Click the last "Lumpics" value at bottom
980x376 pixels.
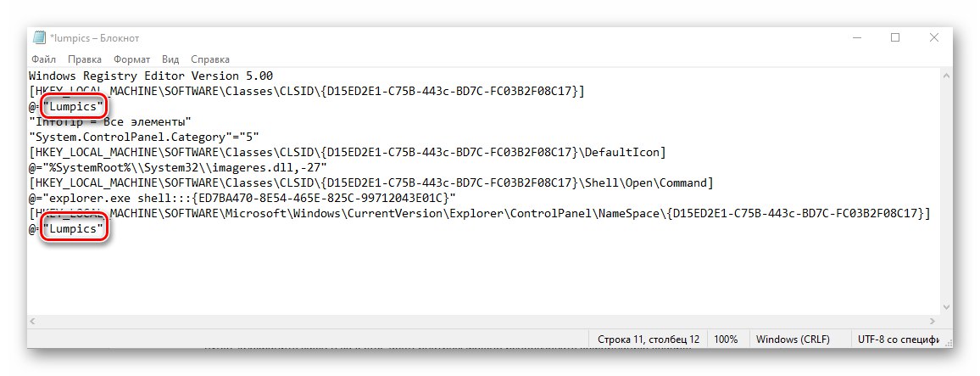point(75,229)
